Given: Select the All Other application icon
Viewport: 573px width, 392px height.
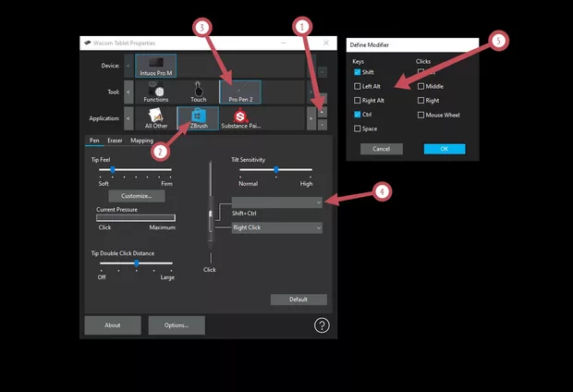Looking at the screenshot, I should coord(156,118).
